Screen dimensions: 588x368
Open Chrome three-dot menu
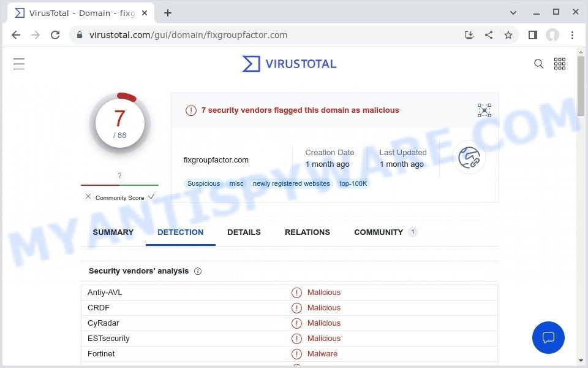pos(572,35)
